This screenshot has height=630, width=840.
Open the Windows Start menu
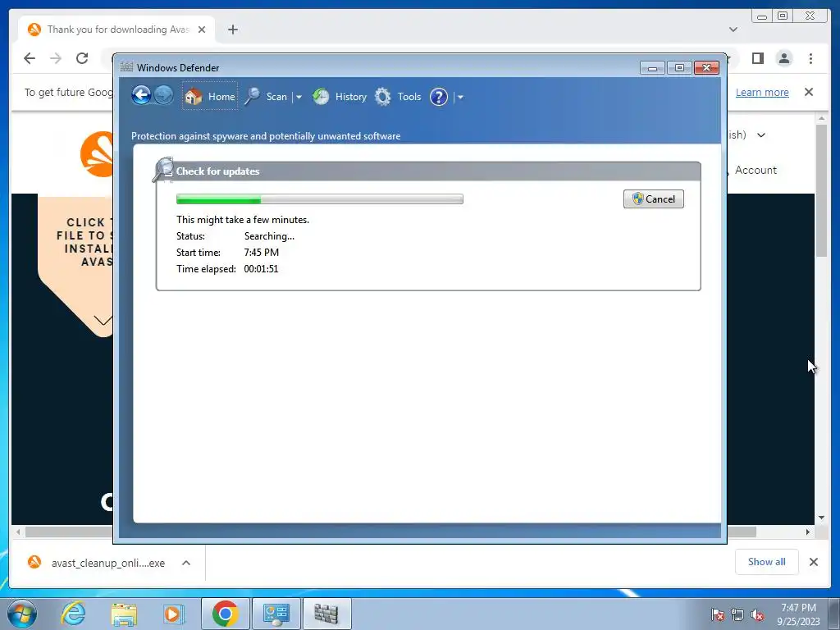tap(22, 614)
